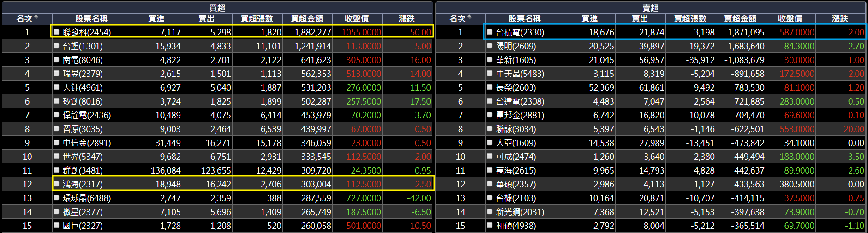Tick the checkbox for 台塑(1301)
868x233 pixels.
pyautogui.click(x=56, y=46)
